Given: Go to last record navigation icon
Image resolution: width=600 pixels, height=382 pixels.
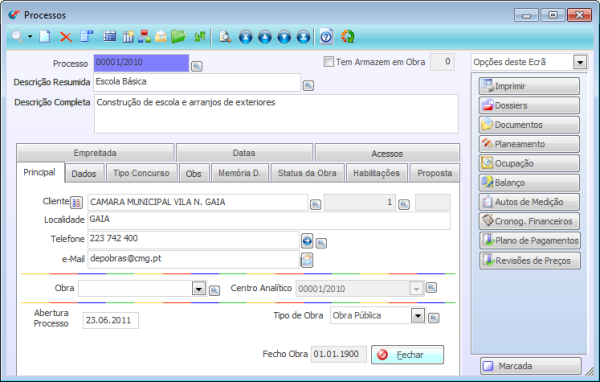Looking at the screenshot, I should tap(303, 37).
